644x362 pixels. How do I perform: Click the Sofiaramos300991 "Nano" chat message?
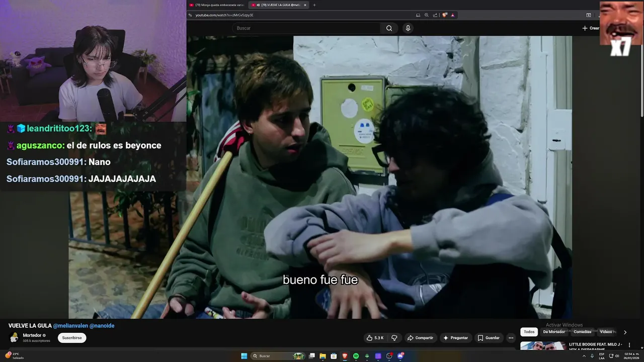[58, 162]
